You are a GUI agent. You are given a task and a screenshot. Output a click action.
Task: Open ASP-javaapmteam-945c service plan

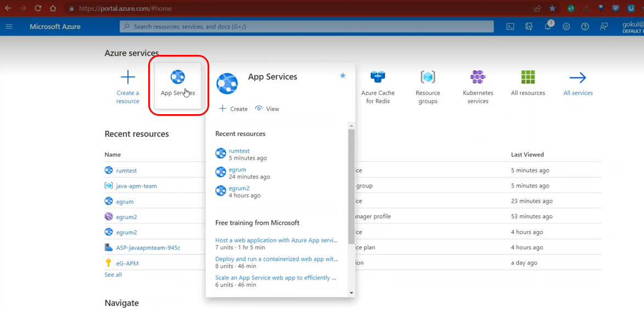tap(148, 248)
